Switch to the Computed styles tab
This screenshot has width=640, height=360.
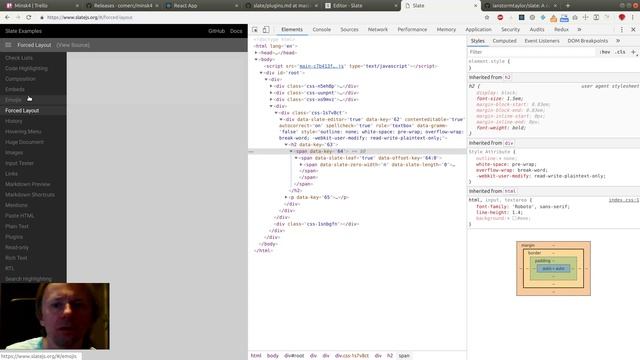504,41
